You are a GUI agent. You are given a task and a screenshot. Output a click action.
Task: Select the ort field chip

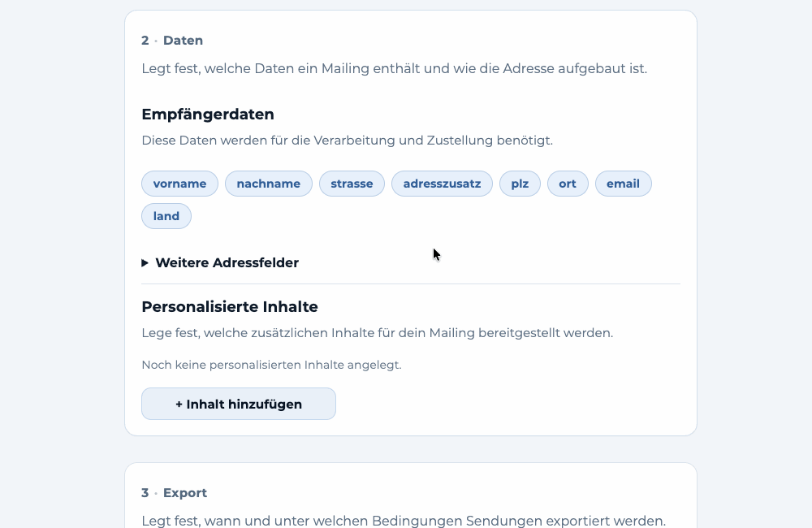(568, 184)
